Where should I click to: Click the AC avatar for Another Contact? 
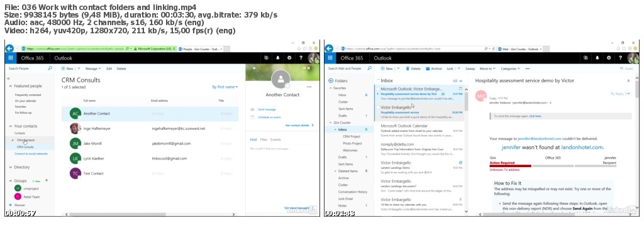click(x=75, y=114)
